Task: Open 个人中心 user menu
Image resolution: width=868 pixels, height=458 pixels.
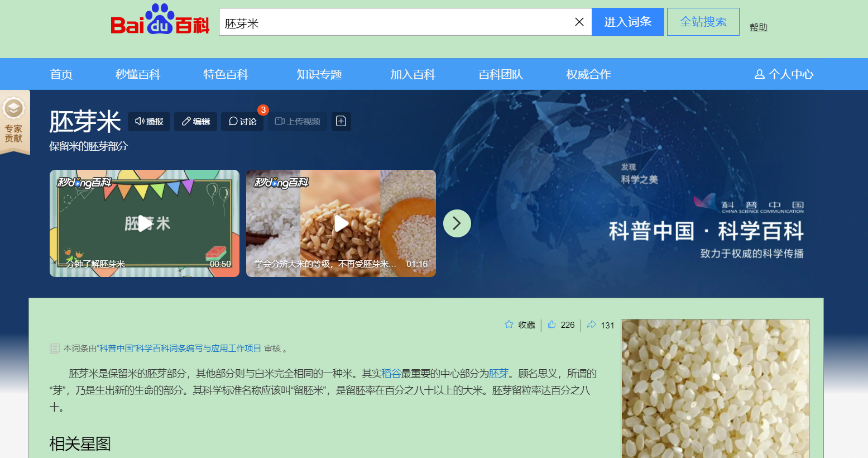Action: pyautogui.click(x=784, y=74)
